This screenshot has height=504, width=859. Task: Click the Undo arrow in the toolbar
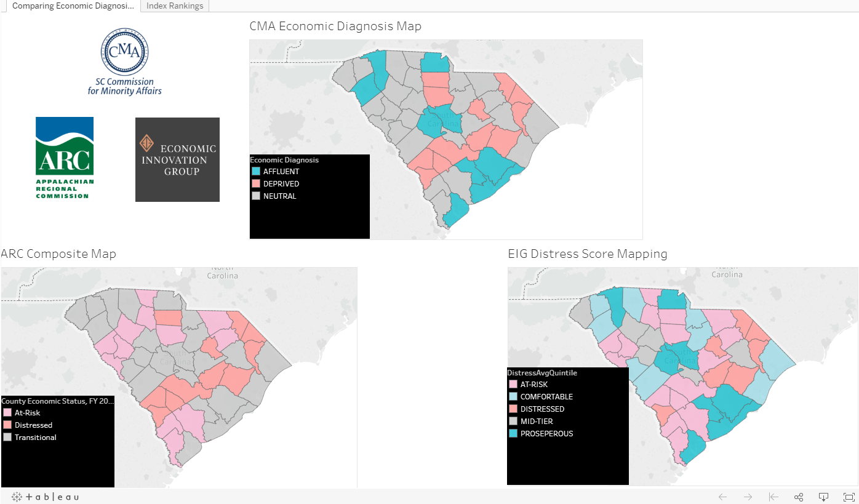[722, 497]
